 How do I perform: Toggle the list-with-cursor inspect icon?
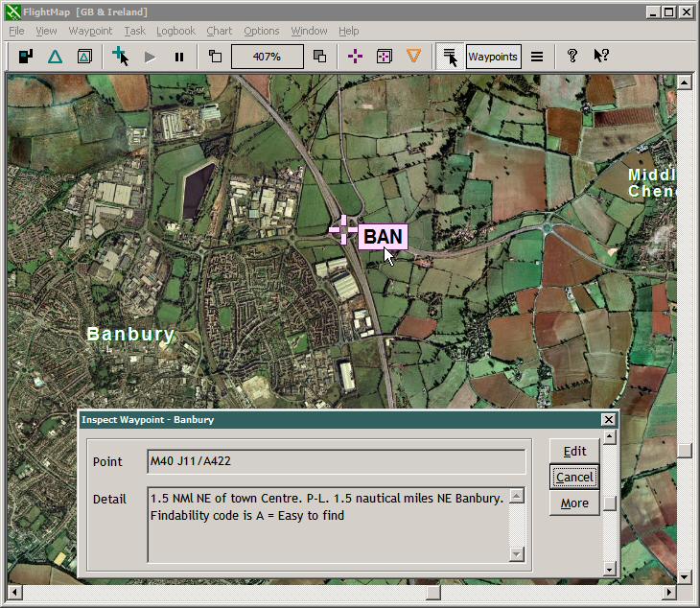(x=450, y=57)
